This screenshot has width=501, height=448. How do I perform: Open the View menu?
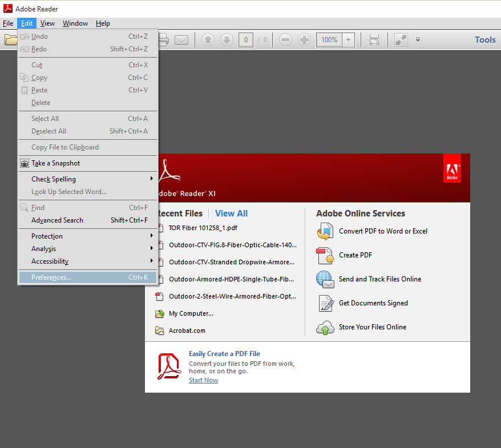[47, 23]
